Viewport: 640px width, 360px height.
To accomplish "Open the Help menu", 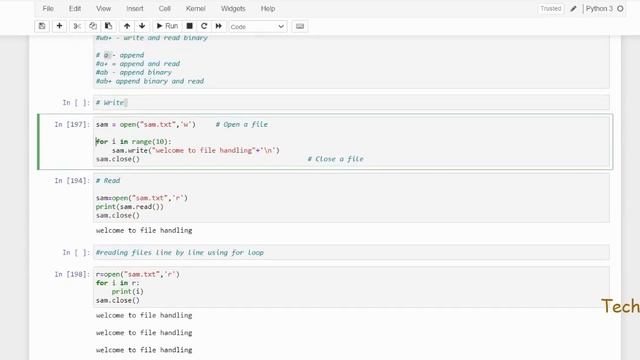I will (268, 9).
